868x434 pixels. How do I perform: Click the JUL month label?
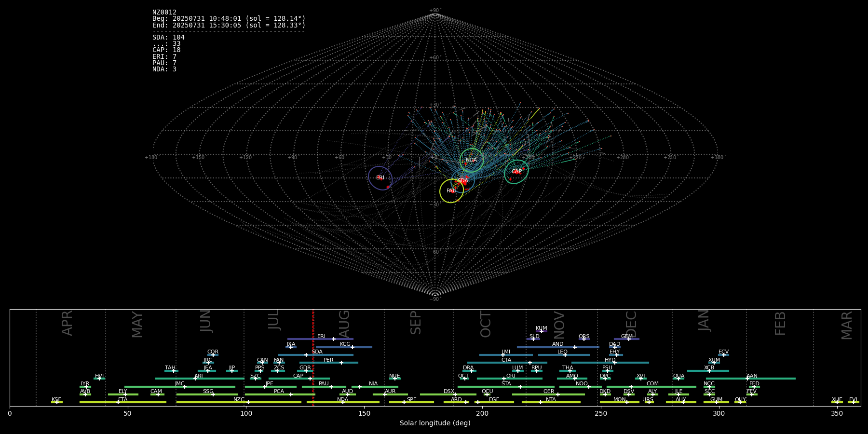tap(274, 320)
